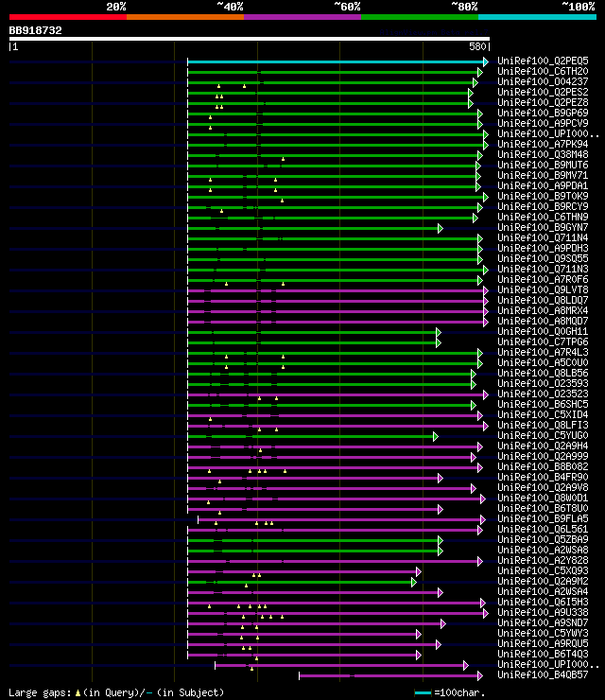Click the query end position 580

click(x=477, y=46)
